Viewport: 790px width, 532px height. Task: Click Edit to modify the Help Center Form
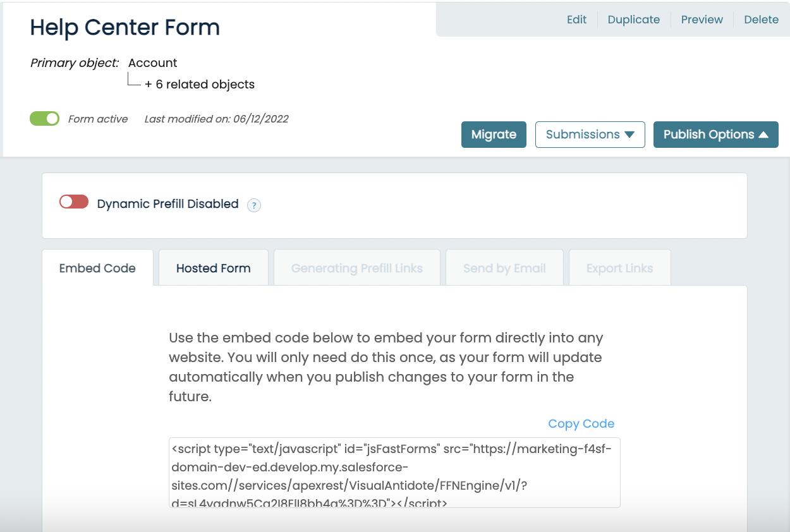point(576,19)
